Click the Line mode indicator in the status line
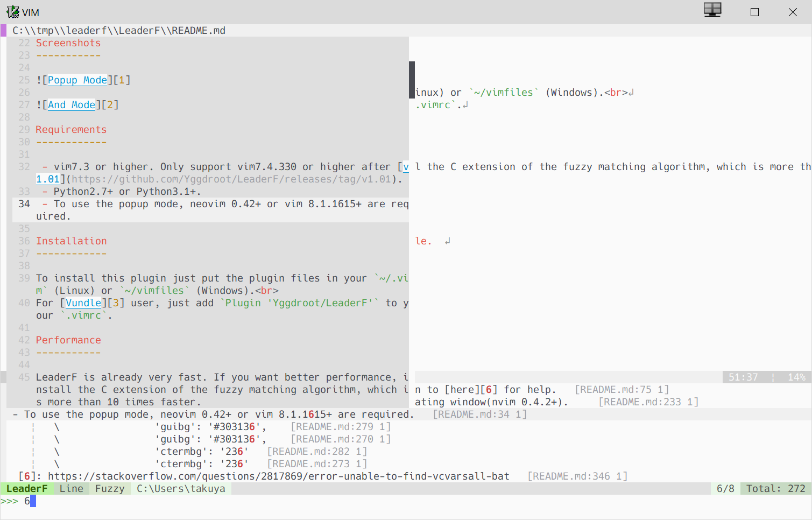The height and width of the screenshot is (520, 812). point(72,488)
